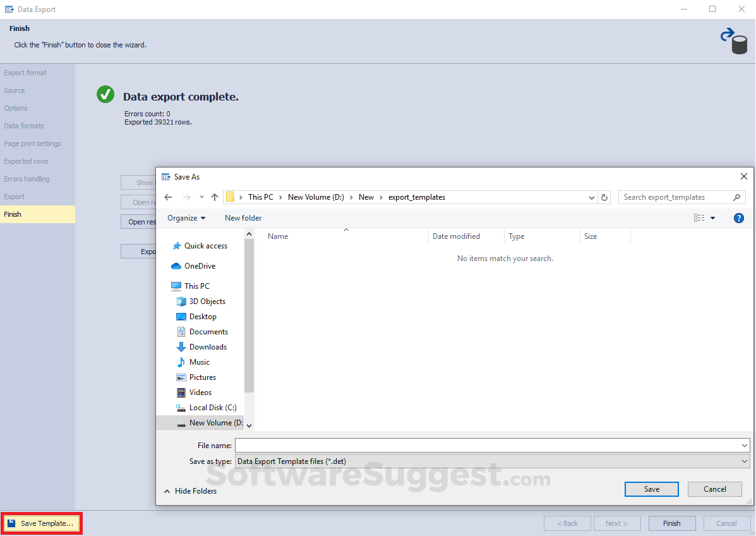Create a New folder
The image size is (756, 536).
tap(243, 217)
